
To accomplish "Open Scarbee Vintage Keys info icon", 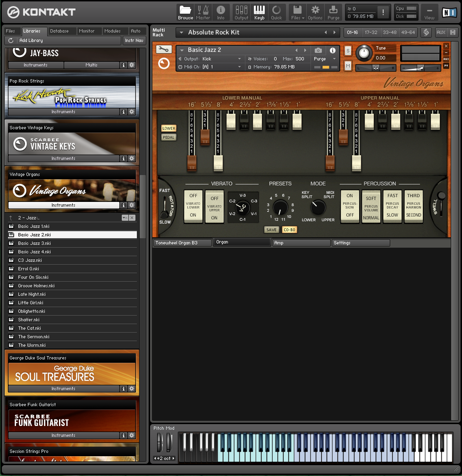I will (123, 159).
